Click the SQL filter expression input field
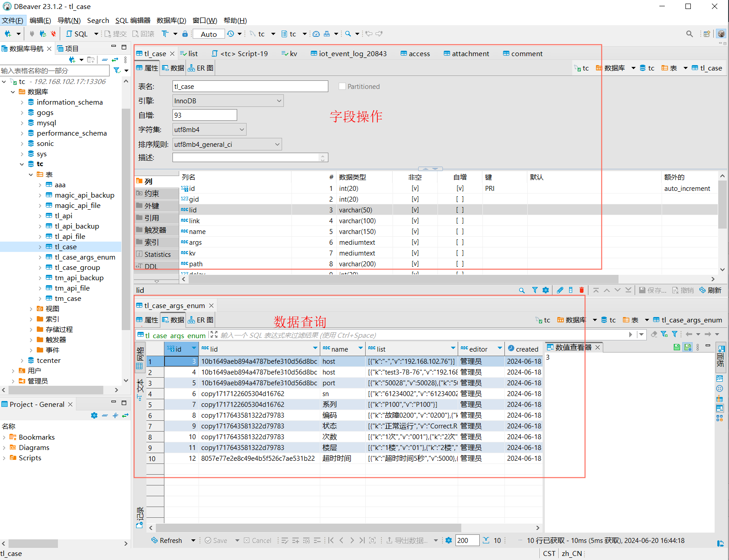This screenshot has width=729, height=560. click(x=422, y=335)
